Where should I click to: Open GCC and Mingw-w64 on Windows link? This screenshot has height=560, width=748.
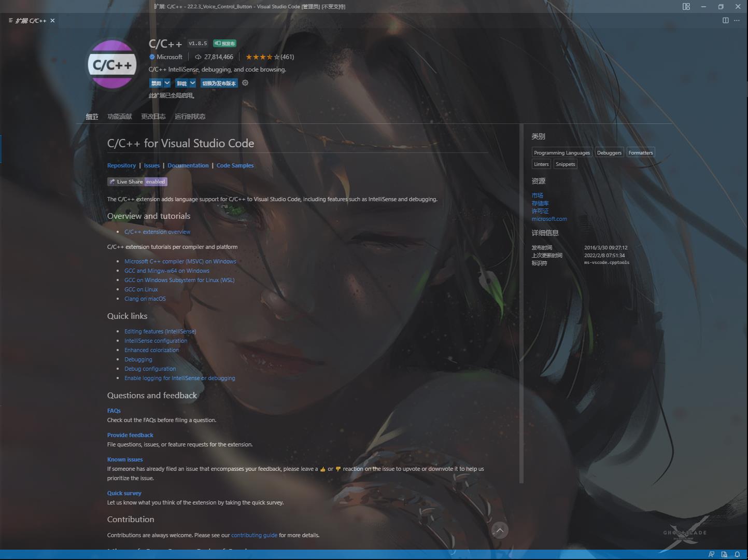pos(167,271)
